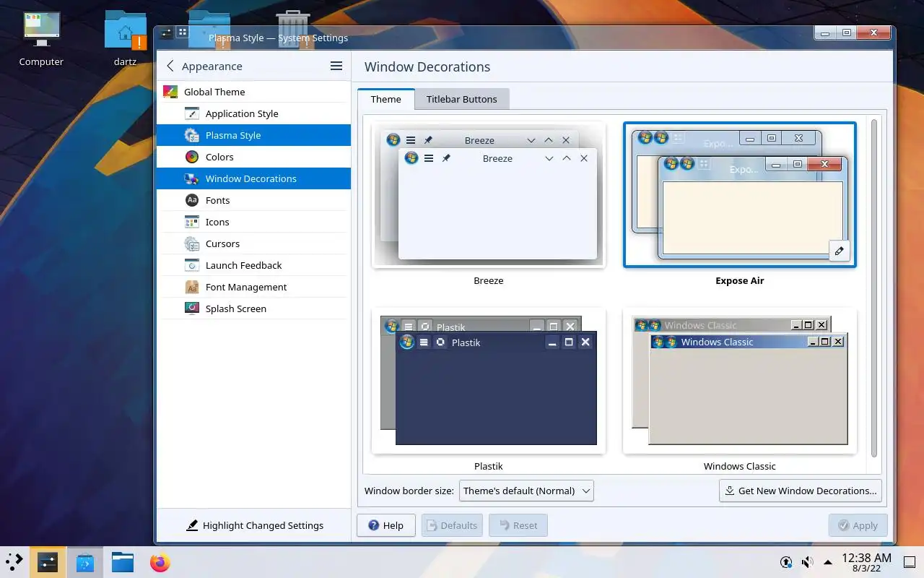Switch to the Titlebar Buttons tab
Screen dimensions: 924x578
click(461, 99)
